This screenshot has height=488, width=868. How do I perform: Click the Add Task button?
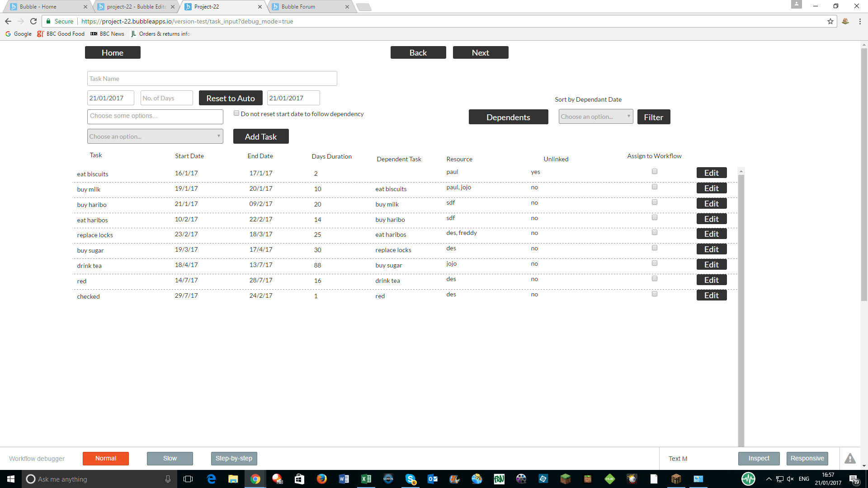tap(261, 136)
